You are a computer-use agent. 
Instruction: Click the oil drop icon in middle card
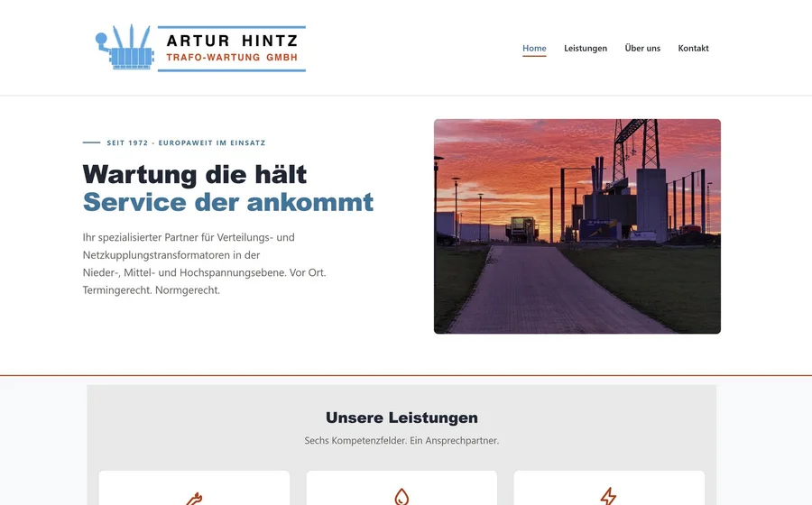pos(401,497)
